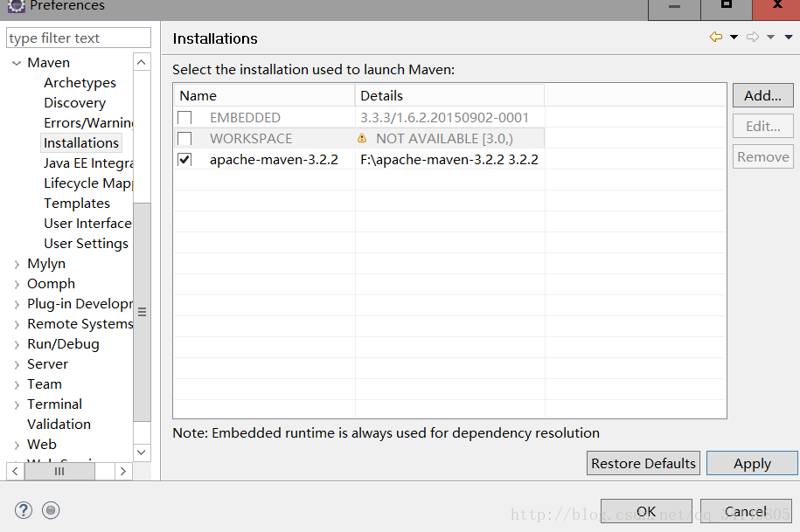The width and height of the screenshot is (800, 532).
Task: Click the Remove button
Action: [x=762, y=156]
